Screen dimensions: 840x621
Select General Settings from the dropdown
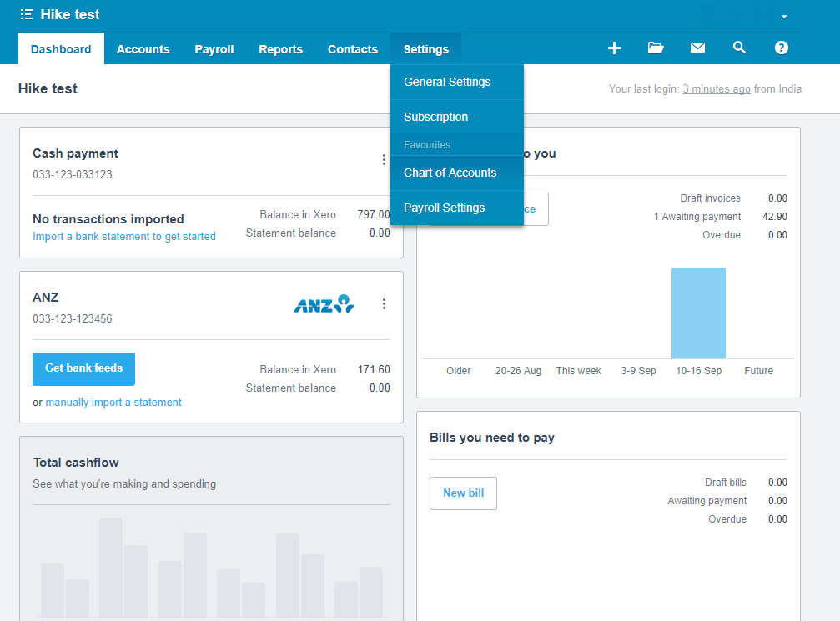click(457, 82)
